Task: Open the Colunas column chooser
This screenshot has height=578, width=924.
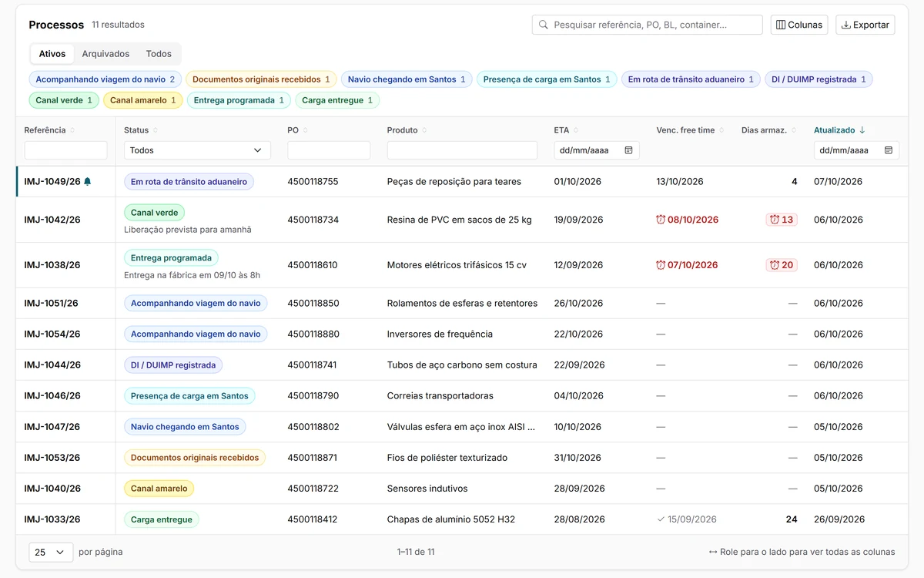Action: click(799, 25)
